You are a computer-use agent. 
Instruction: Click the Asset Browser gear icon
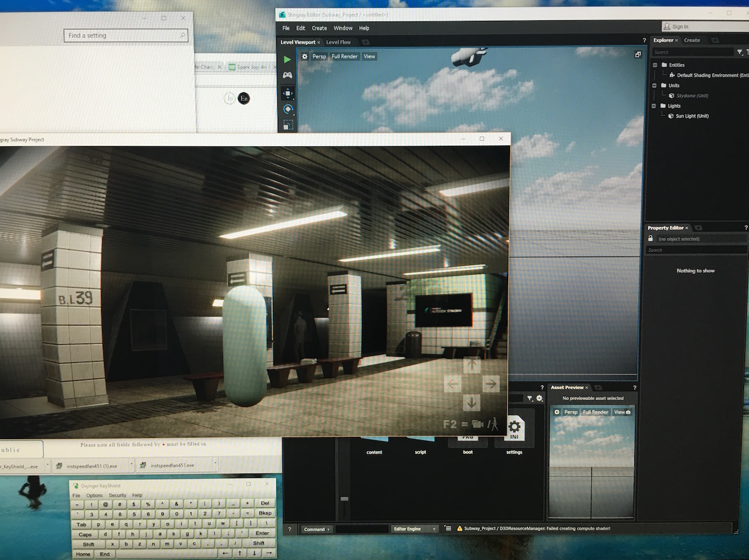[539, 398]
